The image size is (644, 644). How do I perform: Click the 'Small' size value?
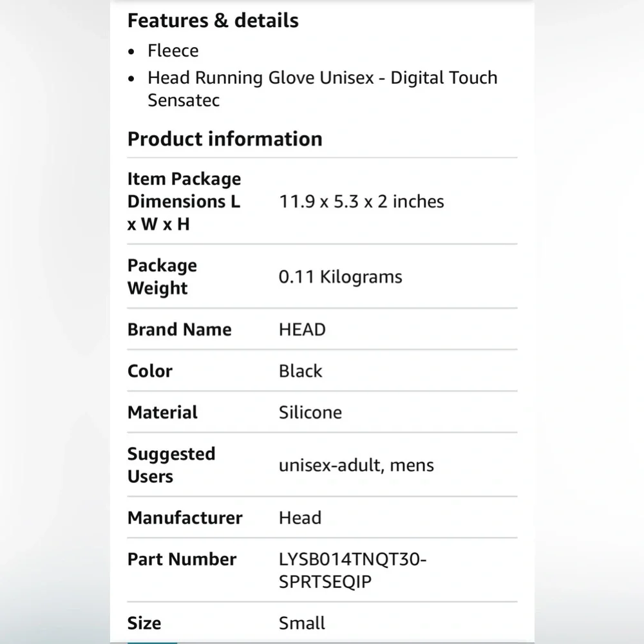coord(301,623)
